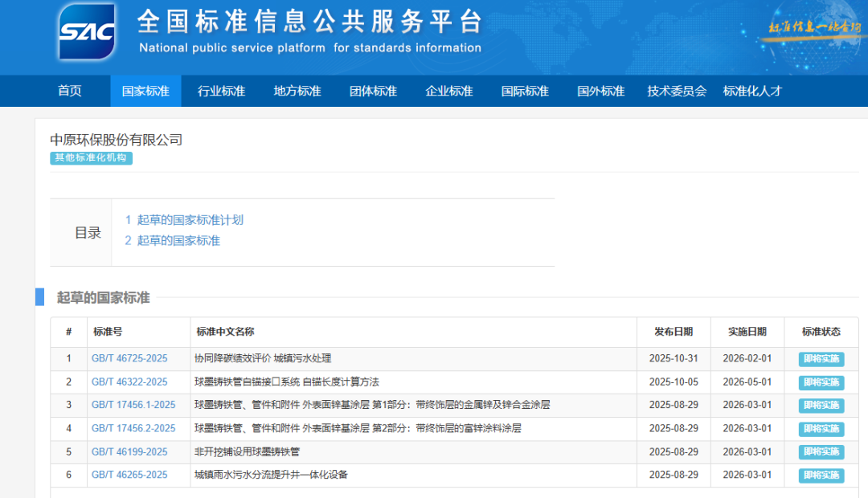The image size is (868, 498).
Task: Open the 地方标准 menu item
Action: click(x=297, y=91)
